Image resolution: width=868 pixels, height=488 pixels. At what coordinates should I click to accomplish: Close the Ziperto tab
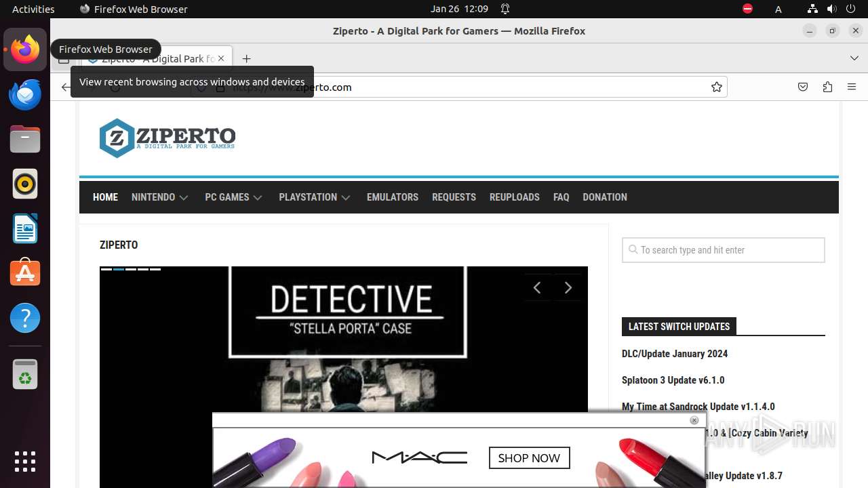click(x=221, y=59)
